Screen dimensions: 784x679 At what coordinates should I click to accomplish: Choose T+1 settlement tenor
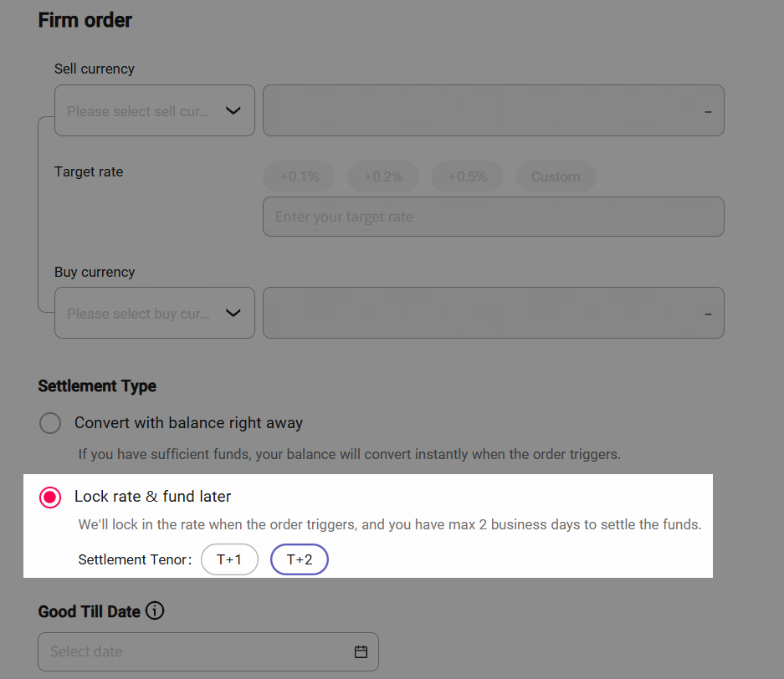229,559
